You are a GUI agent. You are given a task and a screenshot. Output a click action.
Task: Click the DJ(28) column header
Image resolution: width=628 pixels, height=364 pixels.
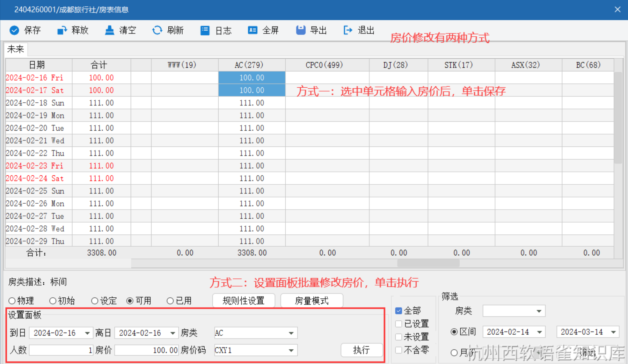(399, 65)
